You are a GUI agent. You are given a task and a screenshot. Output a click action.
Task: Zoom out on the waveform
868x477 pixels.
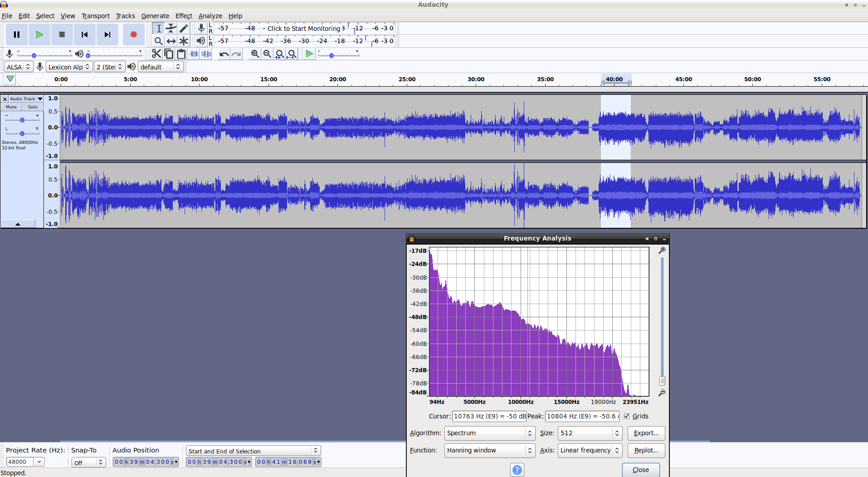click(268, 54)
